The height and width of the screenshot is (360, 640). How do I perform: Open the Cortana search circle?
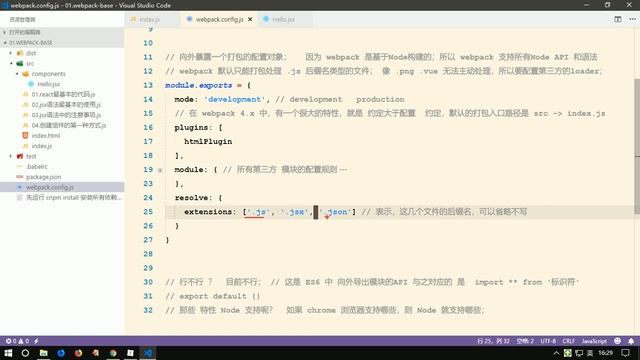coord(25,353)
